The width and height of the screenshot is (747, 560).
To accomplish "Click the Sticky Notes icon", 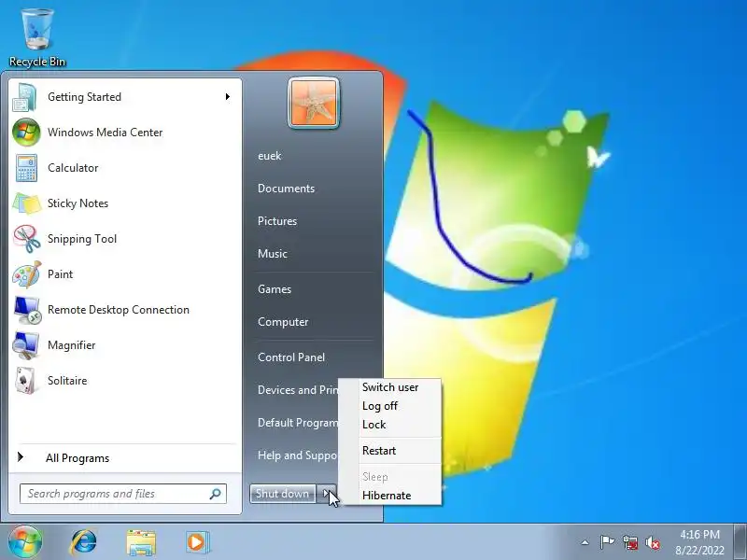I will click(26, 203).
